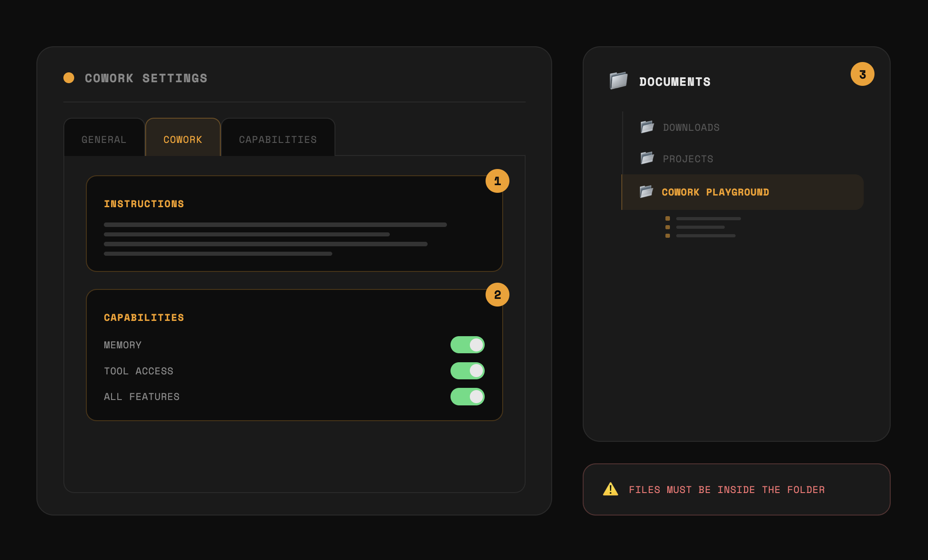
Task: Click the Cowork Playground folder icon
Action: click(646, 192)
